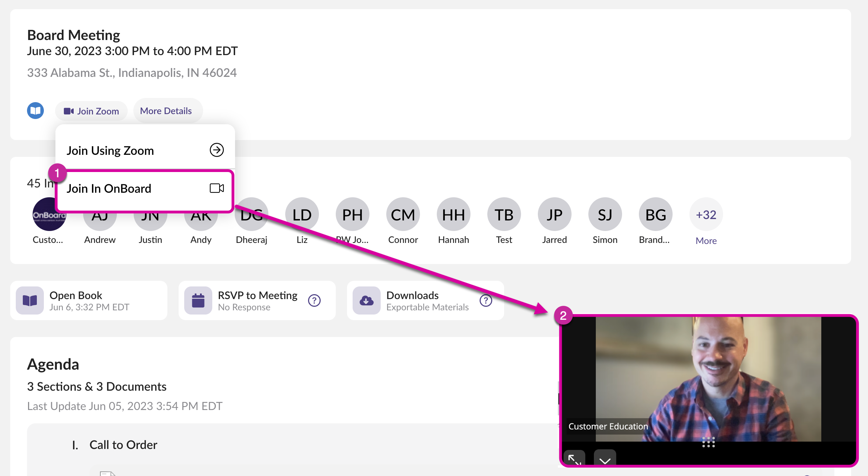Click the Downloads card

[426, 300]
